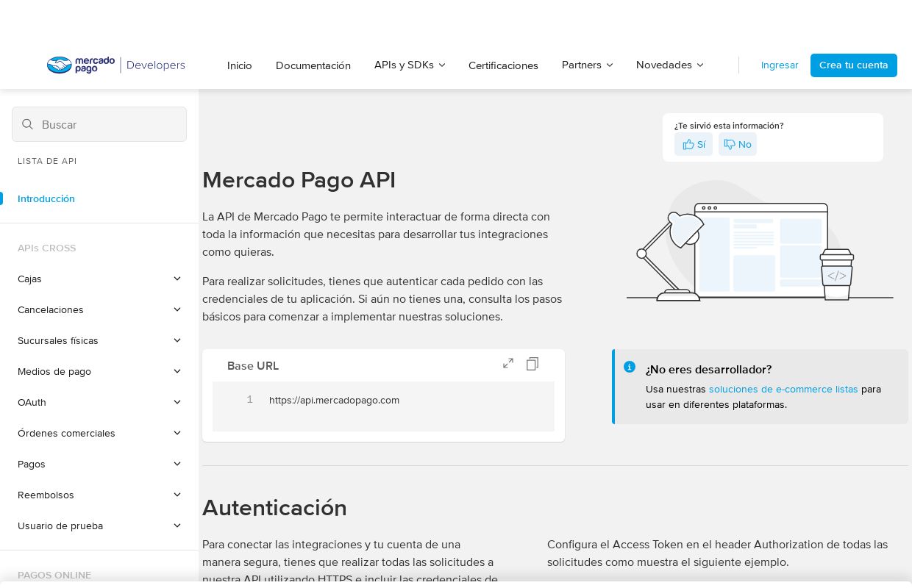The width and height of the screenshot is (912, 588).
Task: Click the Mercado Pago API heading
Action: pos(299,180)
